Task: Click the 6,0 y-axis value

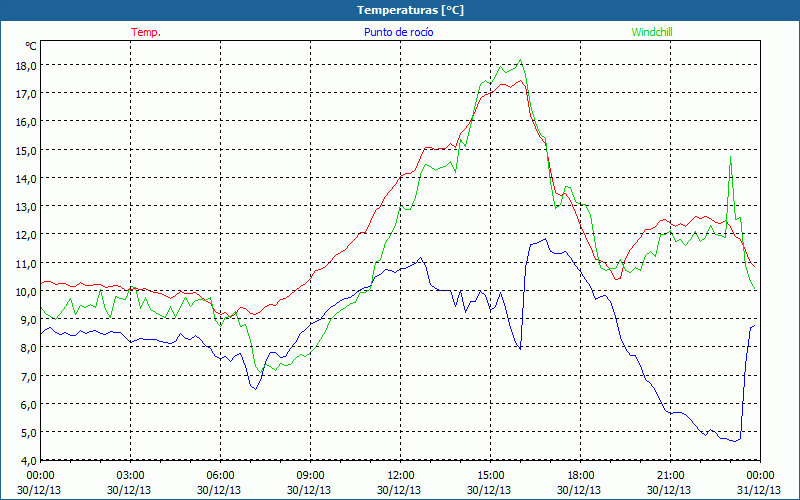Action: (x=28, y=404)
